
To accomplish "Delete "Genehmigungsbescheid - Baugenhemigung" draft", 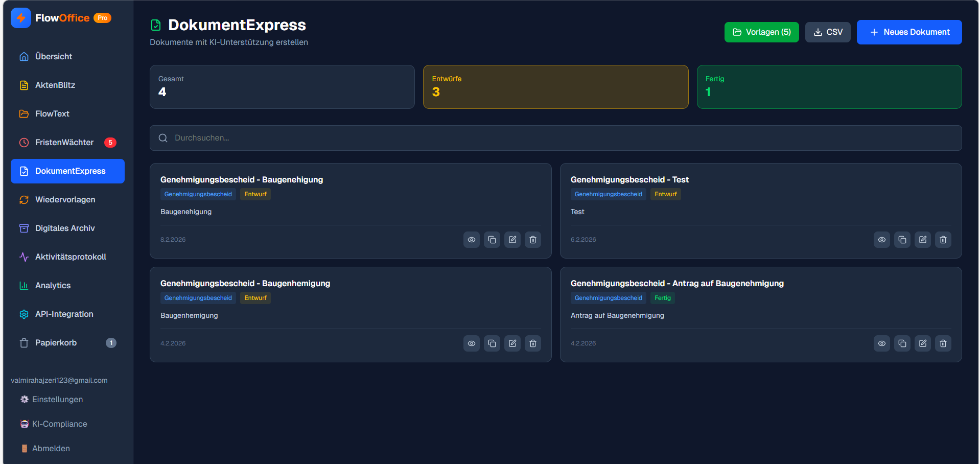I will tap(532, 343).
